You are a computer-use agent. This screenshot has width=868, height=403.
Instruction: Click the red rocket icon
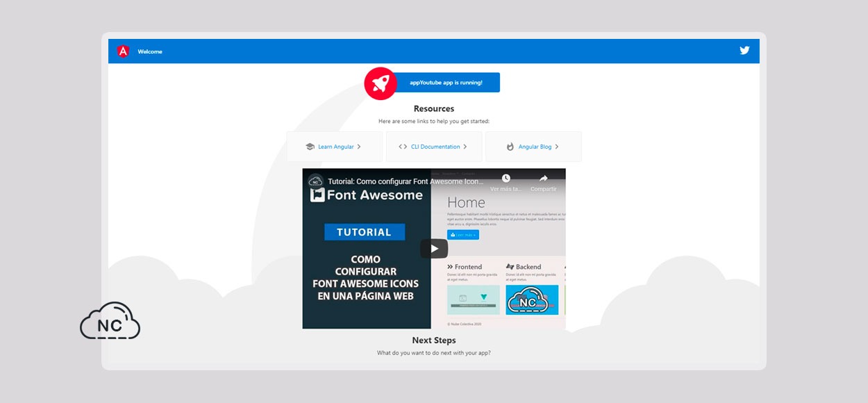click(x=381, y=83)
